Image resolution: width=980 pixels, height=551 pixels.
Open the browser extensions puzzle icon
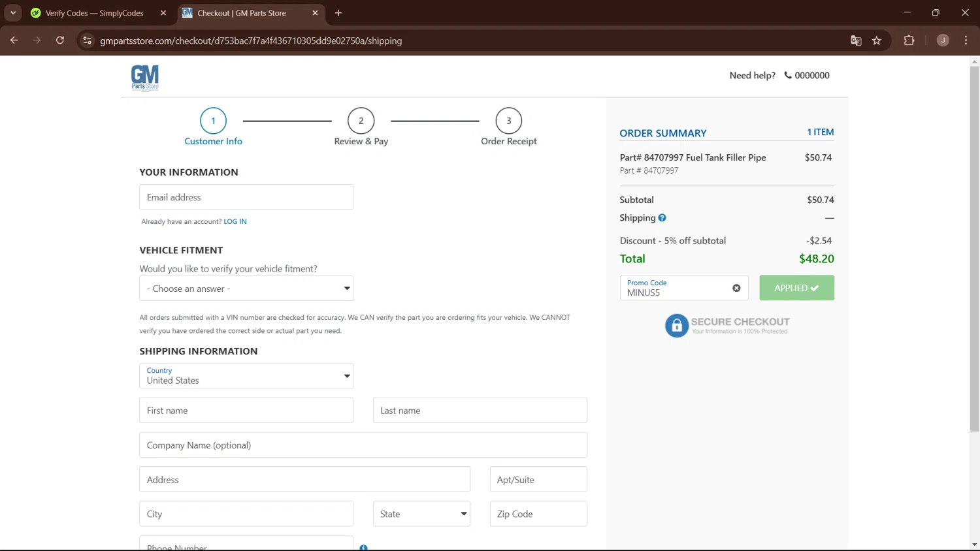tap(909, 40)
